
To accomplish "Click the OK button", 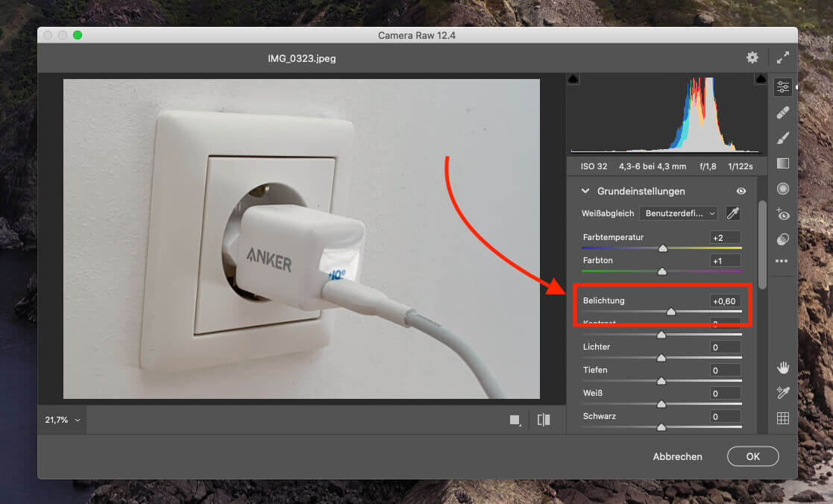I will pyautogui.click(x=752, y=456).
